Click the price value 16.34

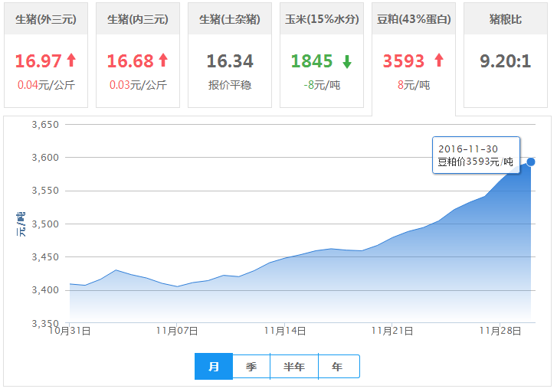tap(230, 61)
